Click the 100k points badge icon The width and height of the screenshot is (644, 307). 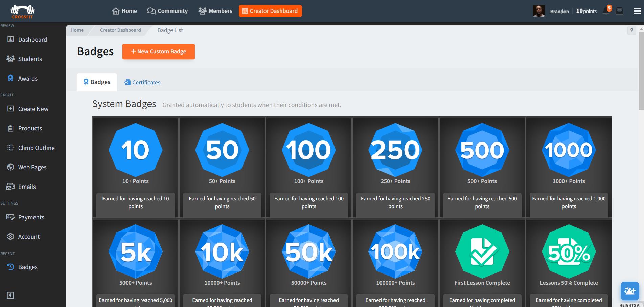point(395,251)
